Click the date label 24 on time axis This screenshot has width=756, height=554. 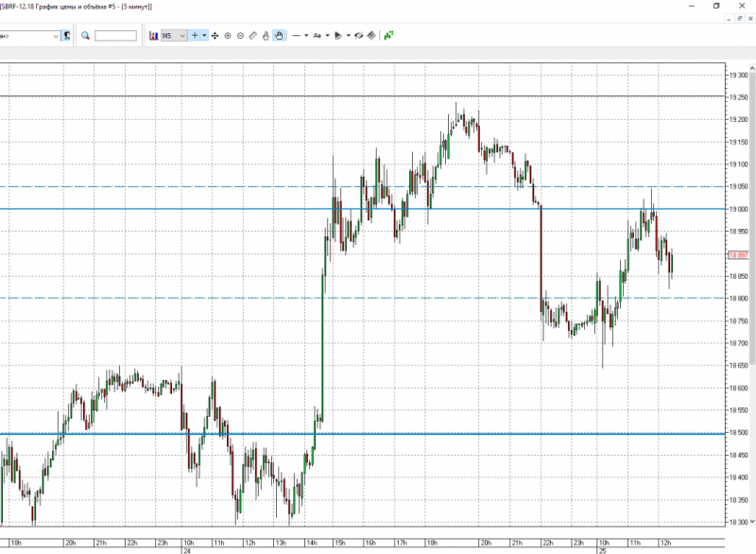187,550
